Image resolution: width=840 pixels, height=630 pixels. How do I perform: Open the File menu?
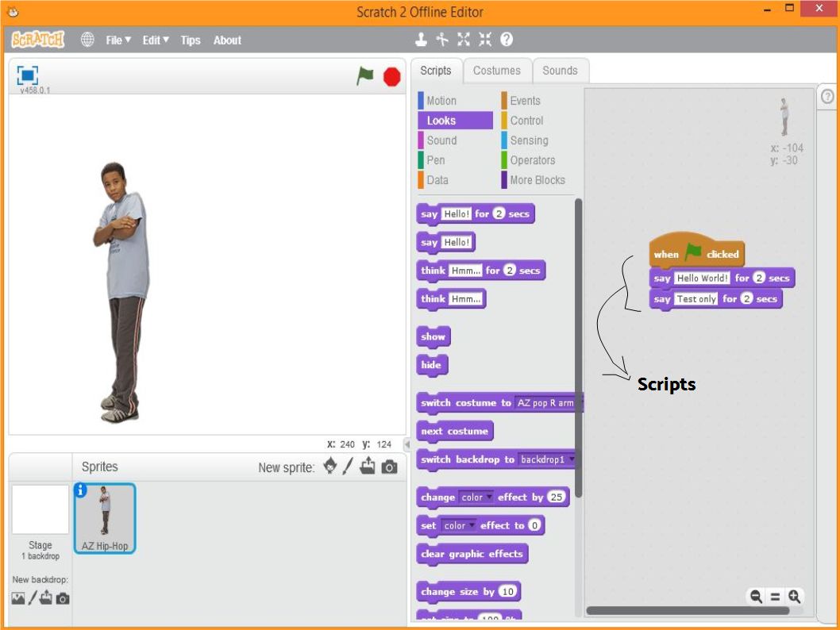coord(117,40)
